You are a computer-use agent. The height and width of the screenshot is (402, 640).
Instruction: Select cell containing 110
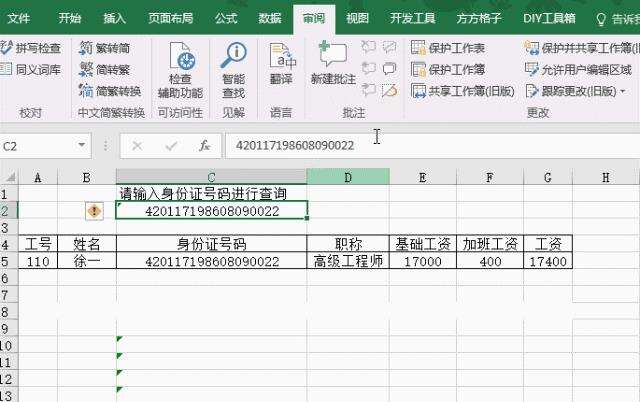(38, 261)
